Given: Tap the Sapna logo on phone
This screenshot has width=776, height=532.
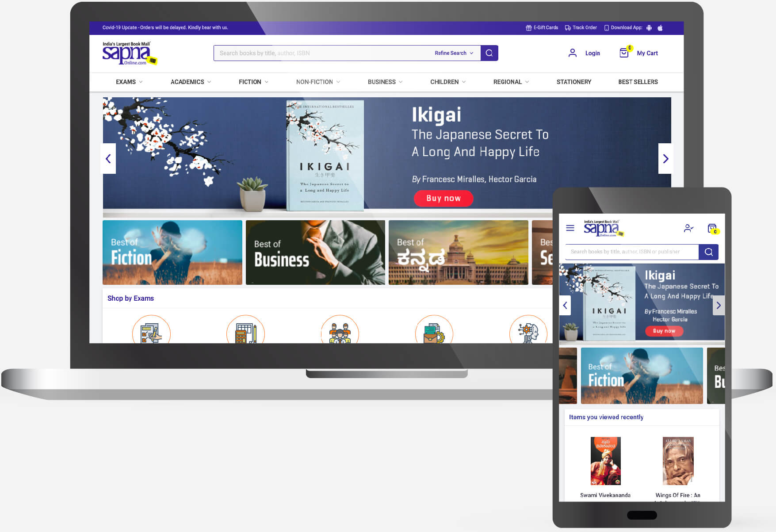Looking at the screenshot, I should point(604,228).
